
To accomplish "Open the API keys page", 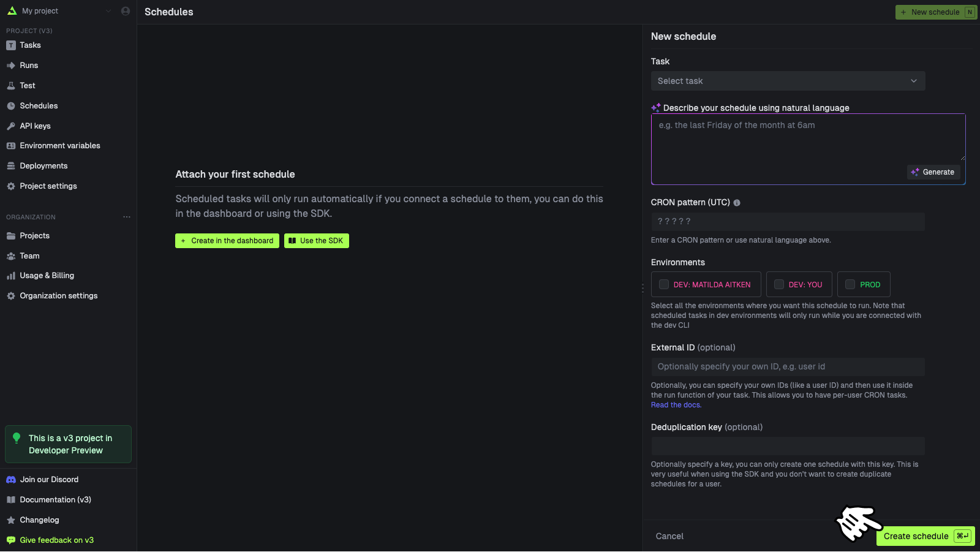I will (35, 126).
